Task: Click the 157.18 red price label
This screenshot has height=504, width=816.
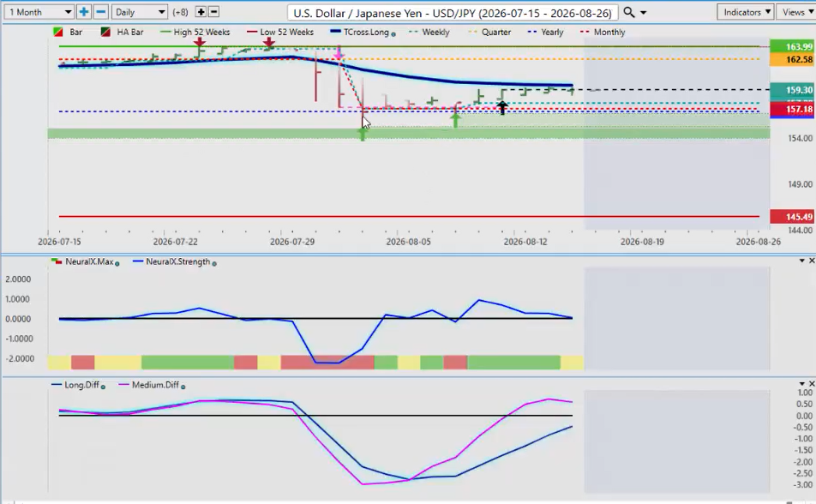Action: point(791,110)
